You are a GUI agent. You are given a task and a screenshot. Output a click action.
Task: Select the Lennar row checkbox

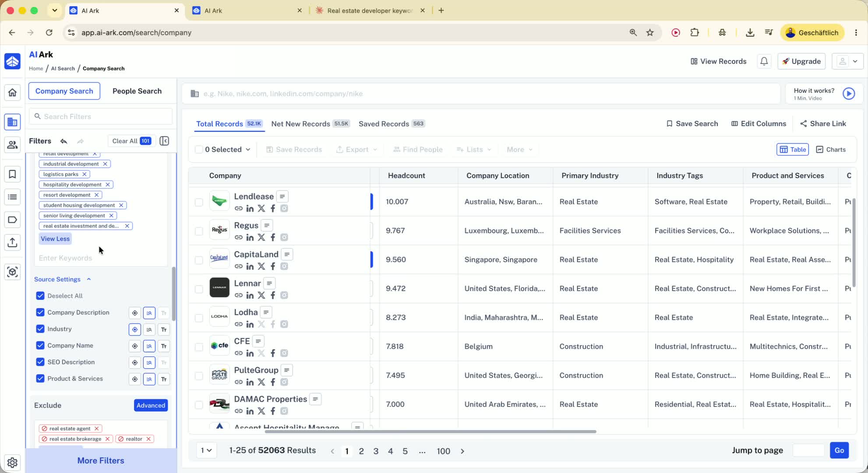coord(199,289)
